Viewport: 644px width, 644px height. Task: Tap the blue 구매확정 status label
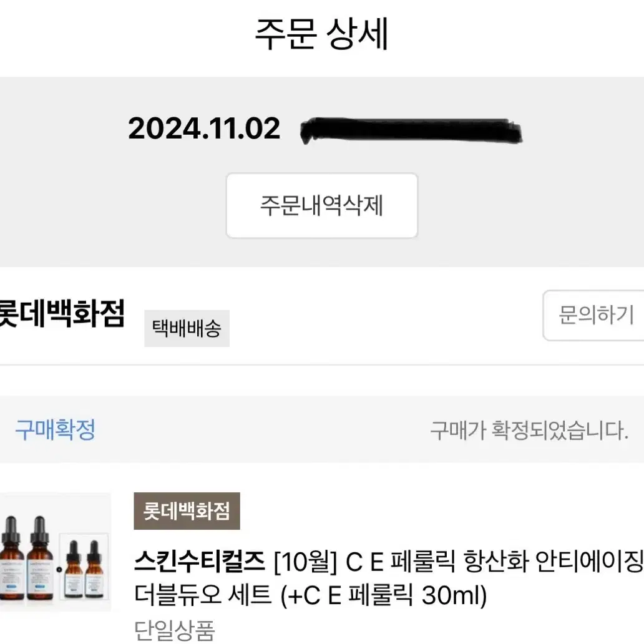tap(55, 429)
